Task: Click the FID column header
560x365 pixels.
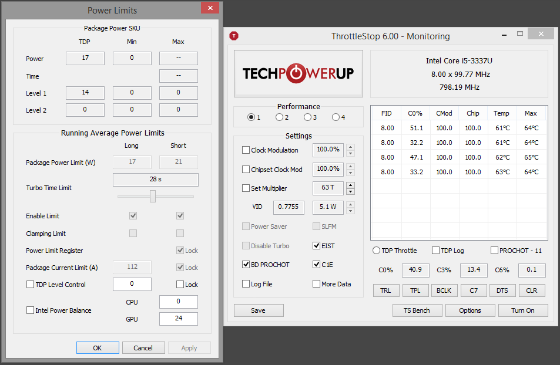Action: point(387,114)
